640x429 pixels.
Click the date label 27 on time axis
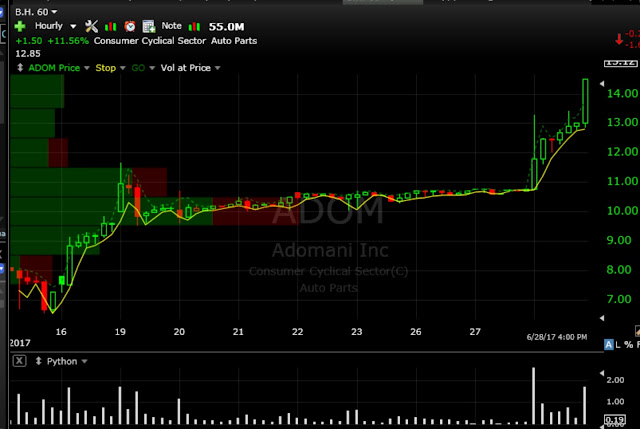[x=475, y=332]
